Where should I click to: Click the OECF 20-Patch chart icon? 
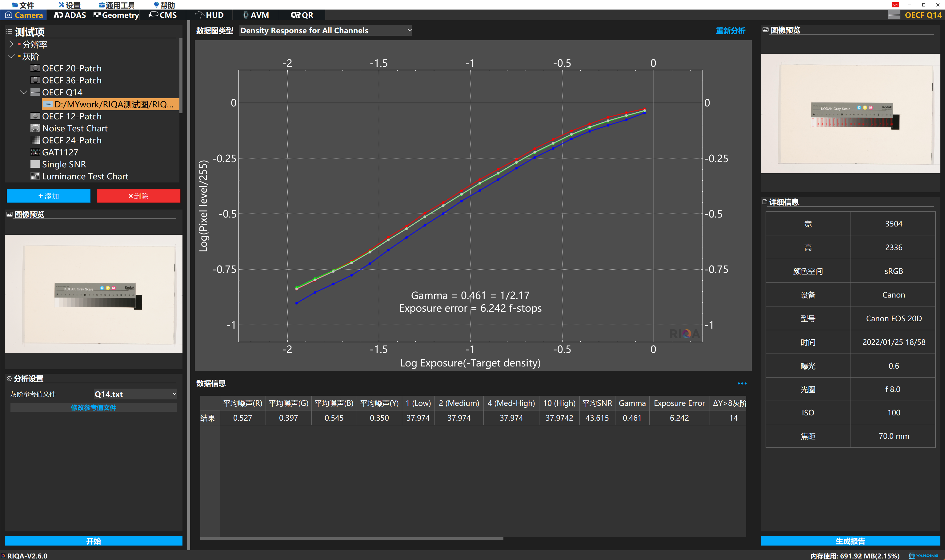click(x=35, y=68)
